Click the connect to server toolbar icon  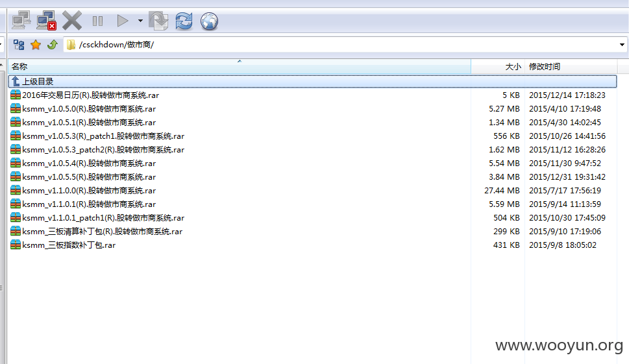(21, 21)
